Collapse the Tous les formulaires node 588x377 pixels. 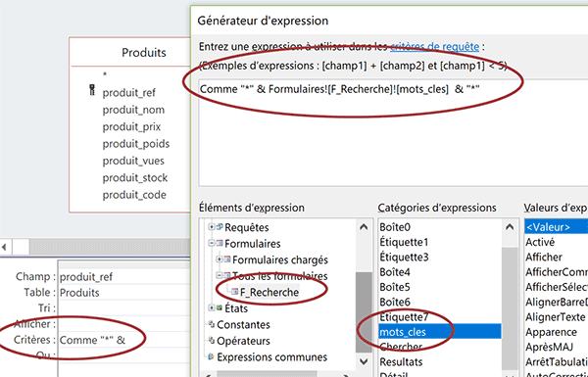pos(220,276)
